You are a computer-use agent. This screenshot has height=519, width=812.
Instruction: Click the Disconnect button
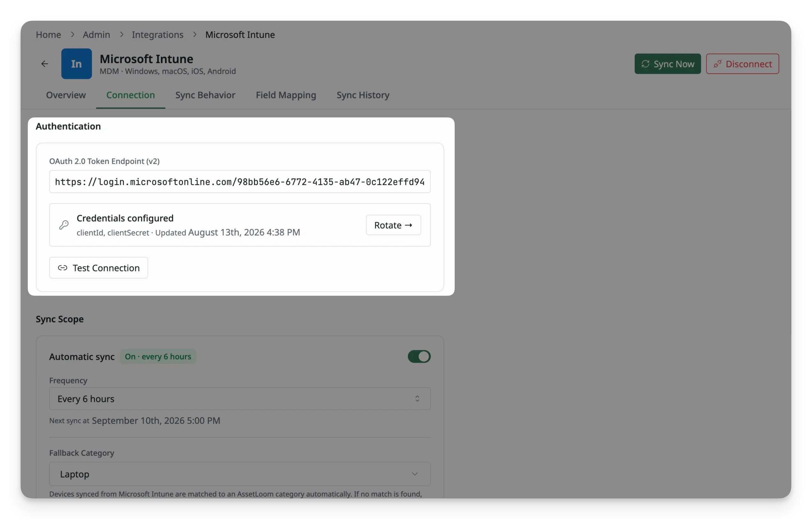click(742, 64)
